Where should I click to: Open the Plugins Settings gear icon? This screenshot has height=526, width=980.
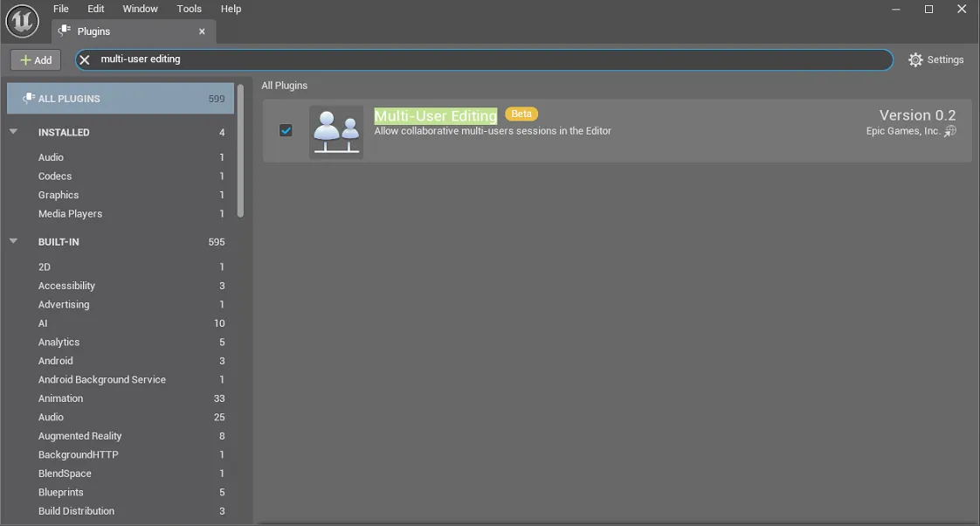pos(915,59)
